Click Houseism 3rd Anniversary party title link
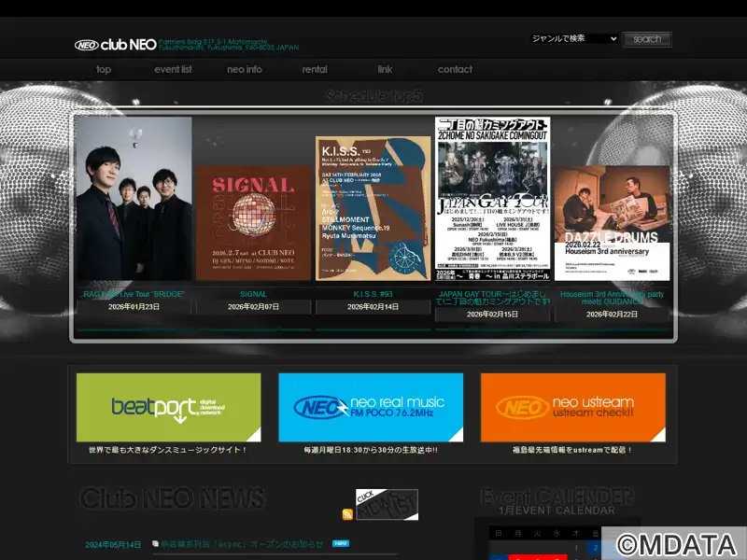The width and height of the screenshot is (747, 560). click(x=613, y=298)
